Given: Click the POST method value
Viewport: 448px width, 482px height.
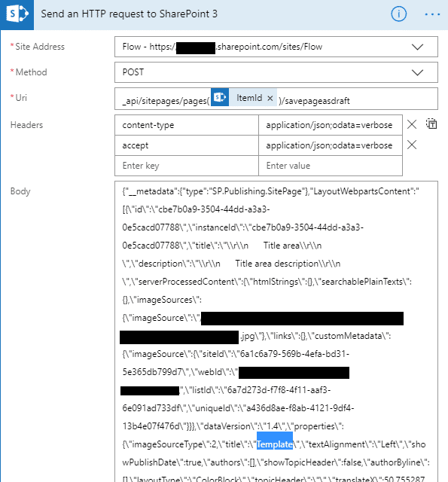Looking at the screenshot, I should [x=133, y=72].
